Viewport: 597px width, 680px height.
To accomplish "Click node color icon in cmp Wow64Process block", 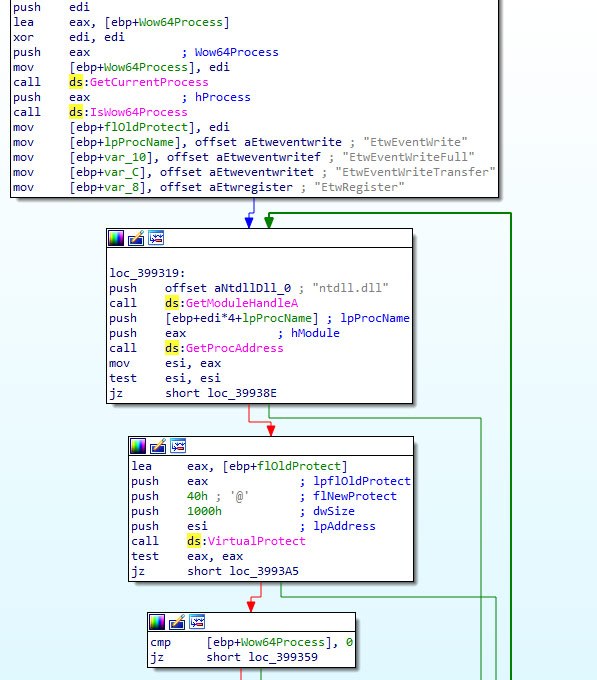I will [x=157, y=622].
